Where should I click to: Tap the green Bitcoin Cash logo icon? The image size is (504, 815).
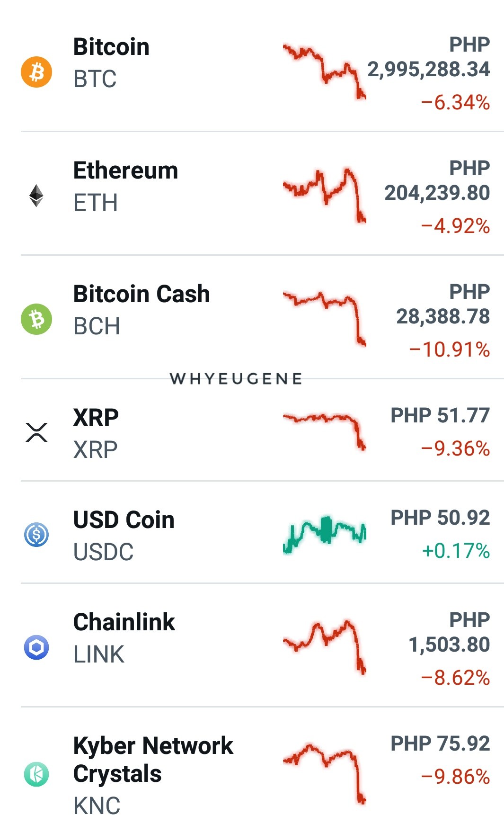coord(36,319)
